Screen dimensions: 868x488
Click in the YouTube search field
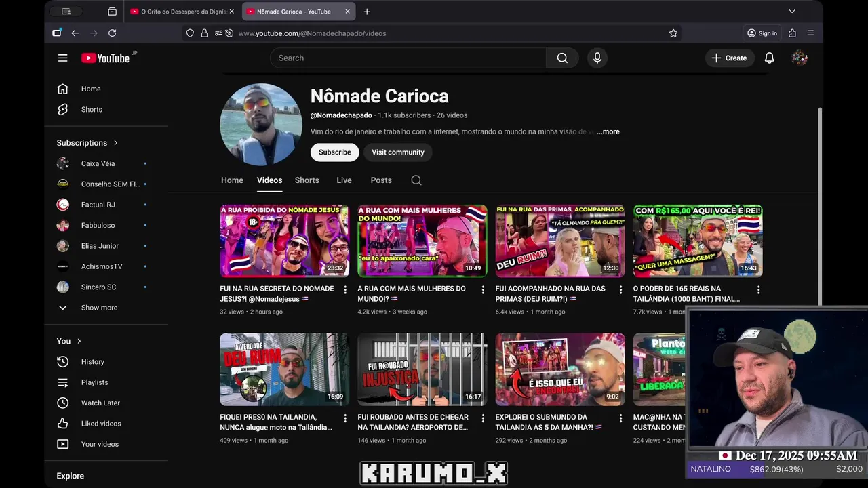coord(408,58)
